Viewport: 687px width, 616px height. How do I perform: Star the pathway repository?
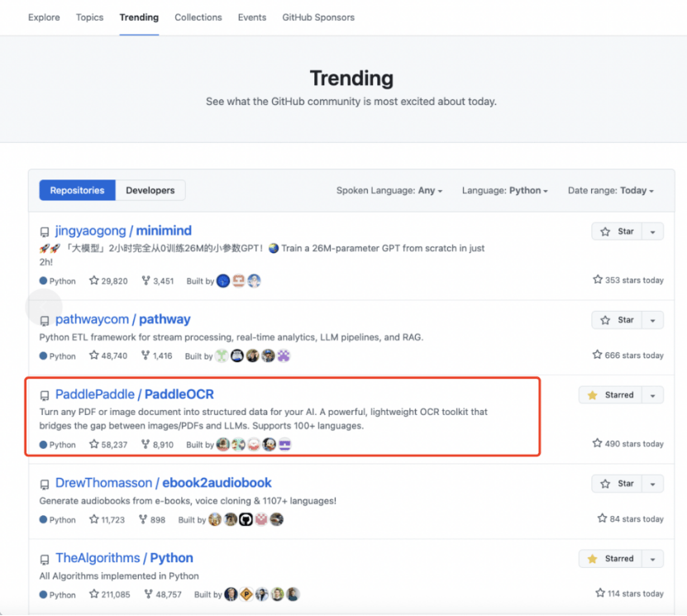click(617, 320)
